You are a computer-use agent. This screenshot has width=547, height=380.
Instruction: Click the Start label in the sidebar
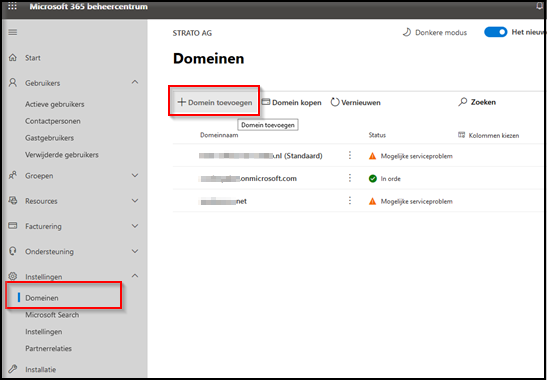tap(33, 58)
